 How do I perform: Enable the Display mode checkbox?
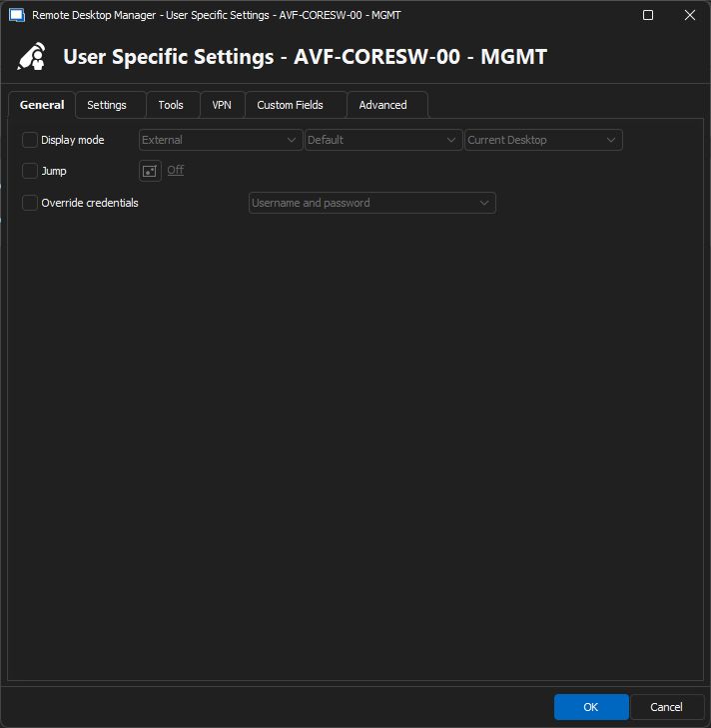[x=30, y=140]
